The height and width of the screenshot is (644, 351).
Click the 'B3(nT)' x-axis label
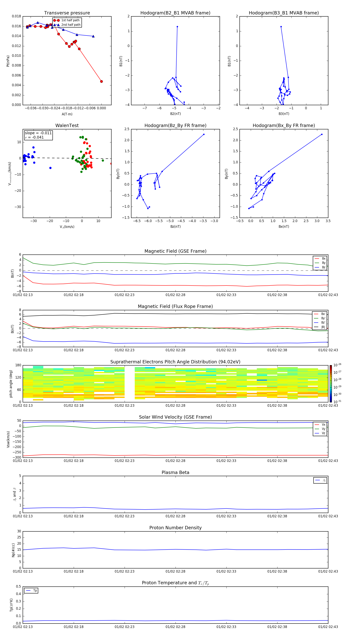click(x=284, y=114)
